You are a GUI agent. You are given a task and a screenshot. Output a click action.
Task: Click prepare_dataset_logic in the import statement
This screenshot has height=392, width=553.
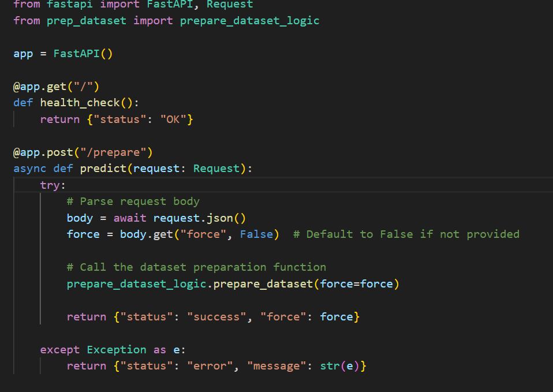[249, 21]
